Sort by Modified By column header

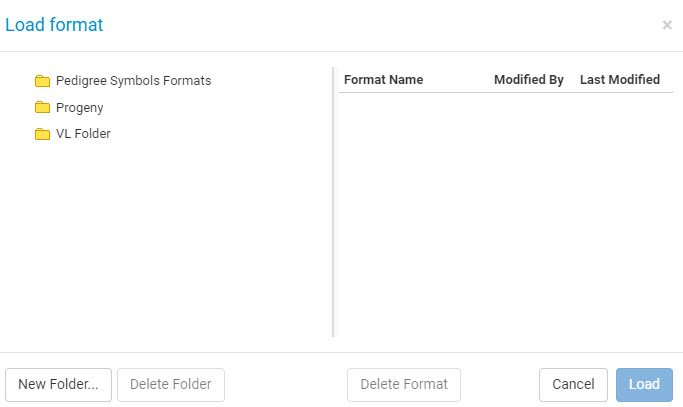tap(529, 80)
